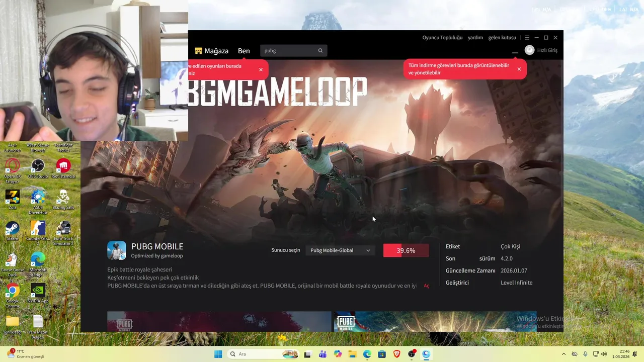Open Counter-Strike 2 desktop icon
Viewport: 644px width, 362px height.
click(38, 233)
